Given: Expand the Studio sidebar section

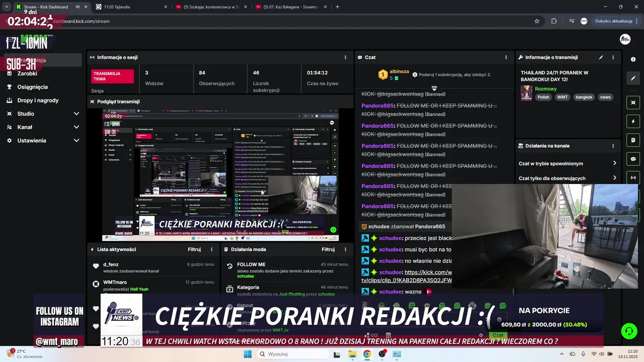Looking at the screenshot, I should [x=43, y=114].
